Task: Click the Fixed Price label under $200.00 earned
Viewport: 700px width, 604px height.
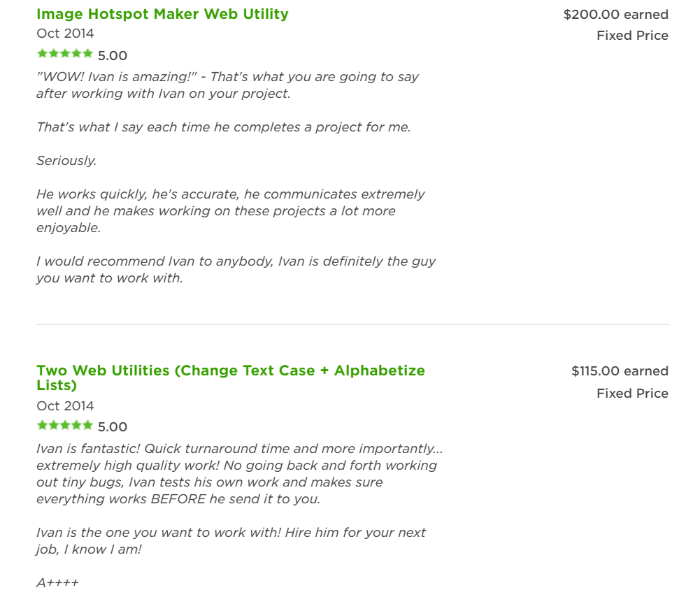Action: (x=632, y=36)
